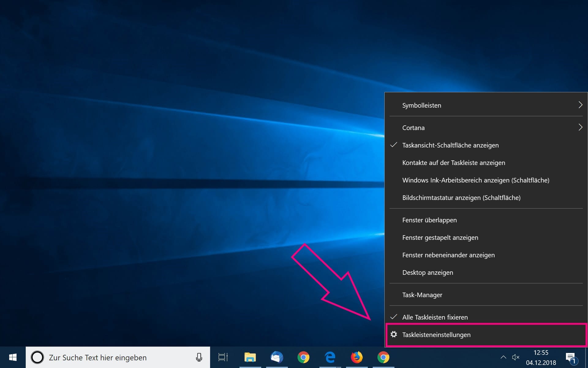This screenshot has height=368, width=588.
Task: Open the Windows Start menu
Action: click(13, 357)
